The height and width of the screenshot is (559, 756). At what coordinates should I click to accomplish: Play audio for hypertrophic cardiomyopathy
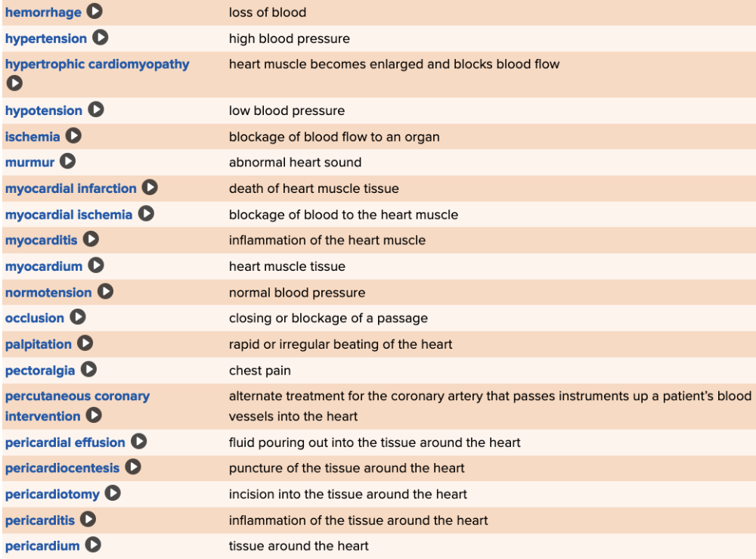point(14,83)
